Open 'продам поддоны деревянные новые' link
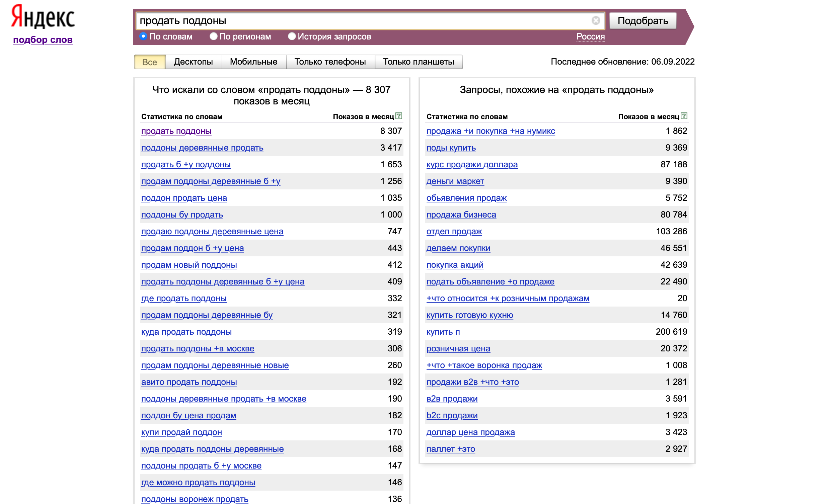The width and height of the screenshot is (829, 504). pos(215,365)
